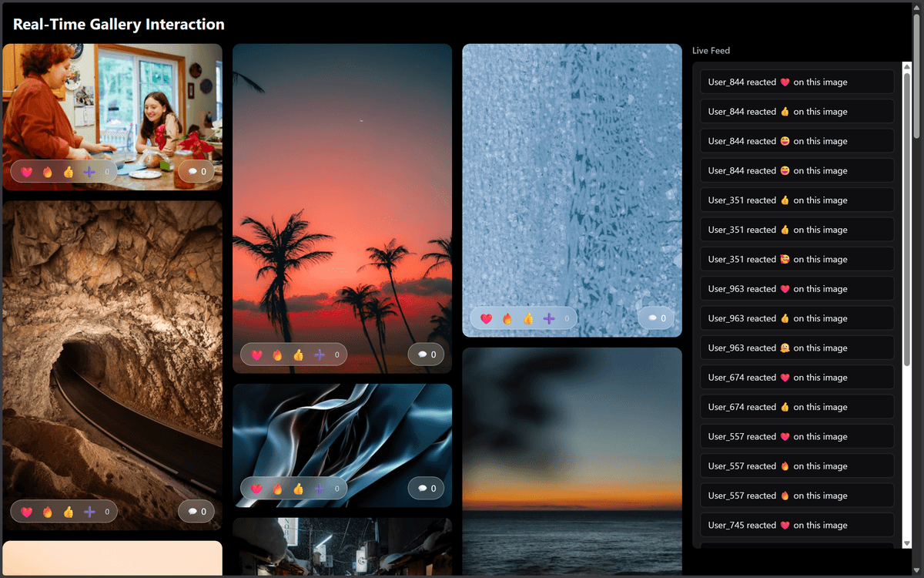This screenshot has width=924, height=578.
Task: Open extra reactions on the blue silk image
Action: coord(319,488)
